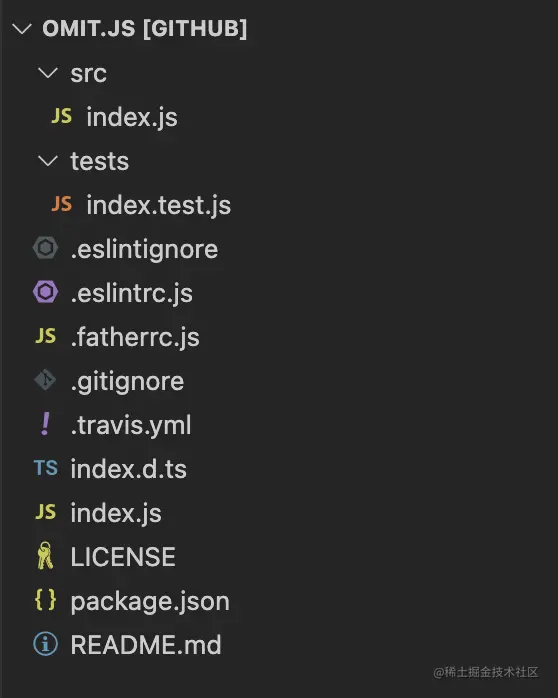Select the src folder label

[89, 73]
